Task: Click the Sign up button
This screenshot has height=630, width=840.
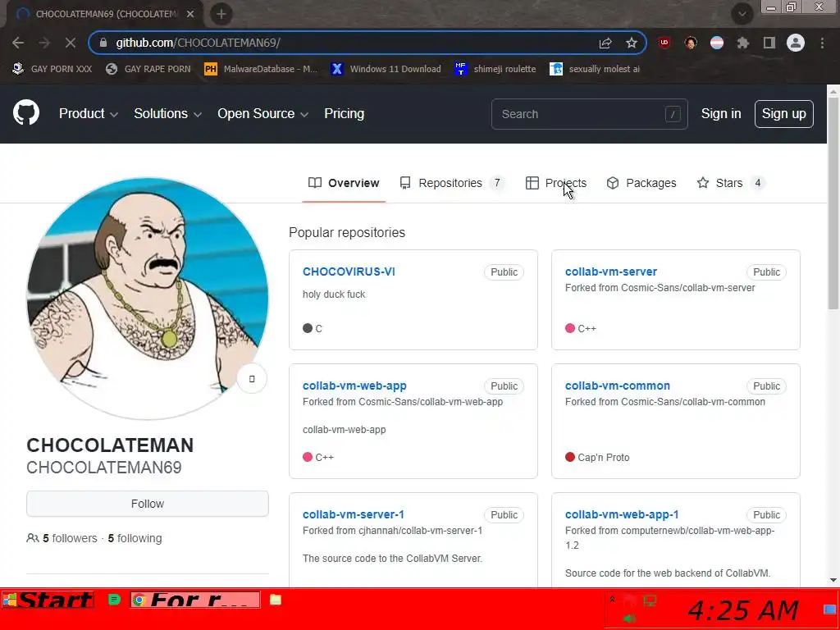Action: pyautogui.click(x=783, y=113)
